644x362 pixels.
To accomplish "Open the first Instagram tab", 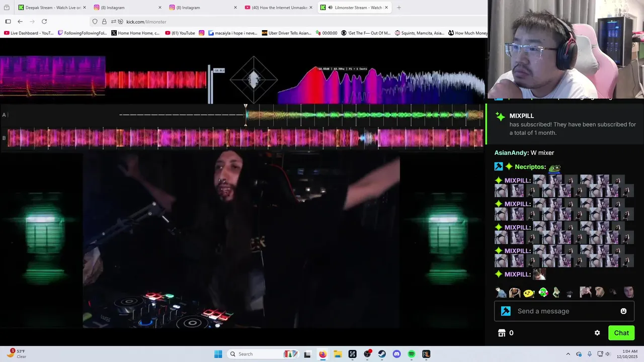I will tap(127, 8).
